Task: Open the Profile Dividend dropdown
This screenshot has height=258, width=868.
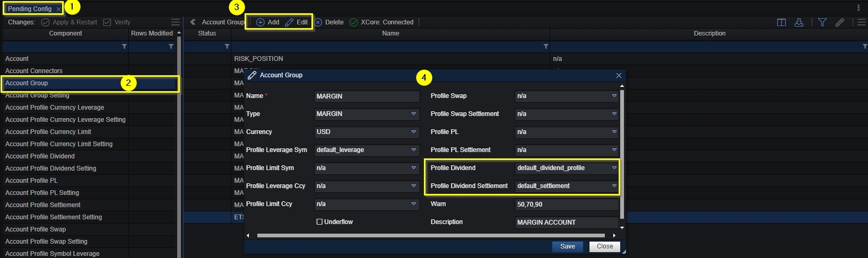Action: click(567, 168)
